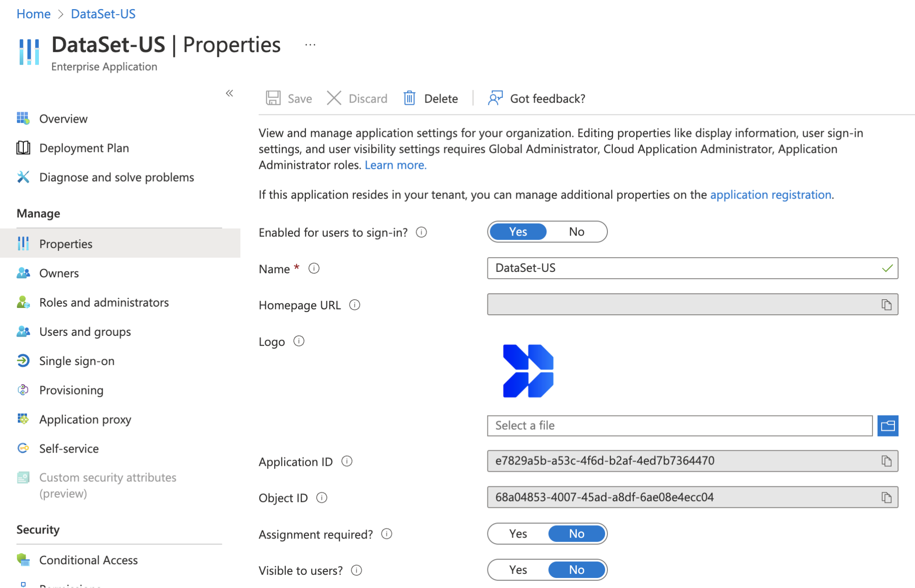Open the application registration link
The width and height of the screenshot is (915, 588).
pos(770,195)
